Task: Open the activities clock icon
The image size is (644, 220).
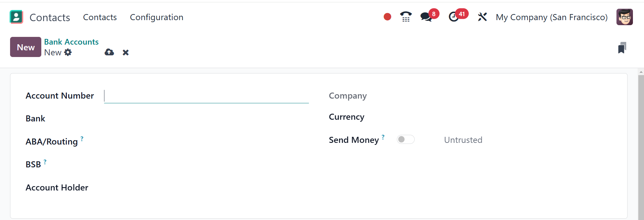Action: pyautogui.click(x=454, y=17)
